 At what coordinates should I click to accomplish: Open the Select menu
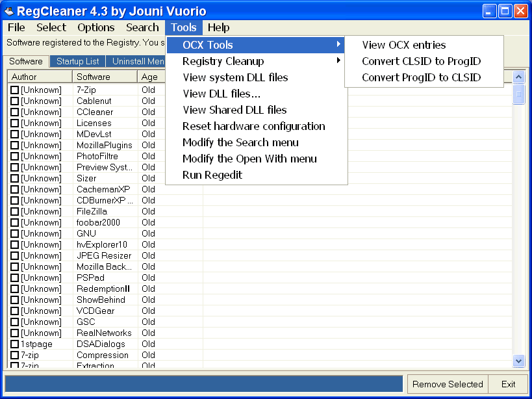coord(51,27)
